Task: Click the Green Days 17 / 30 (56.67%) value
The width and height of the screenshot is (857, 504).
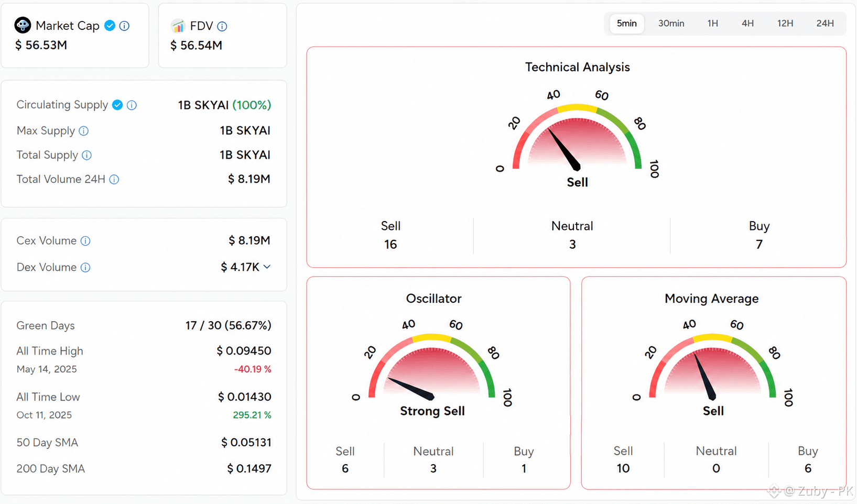Action: [229, 325]
